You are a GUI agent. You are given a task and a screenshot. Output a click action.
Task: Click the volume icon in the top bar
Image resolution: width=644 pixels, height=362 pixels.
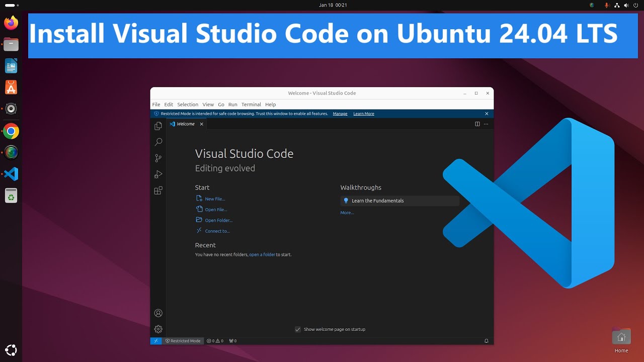click(626, 5)
